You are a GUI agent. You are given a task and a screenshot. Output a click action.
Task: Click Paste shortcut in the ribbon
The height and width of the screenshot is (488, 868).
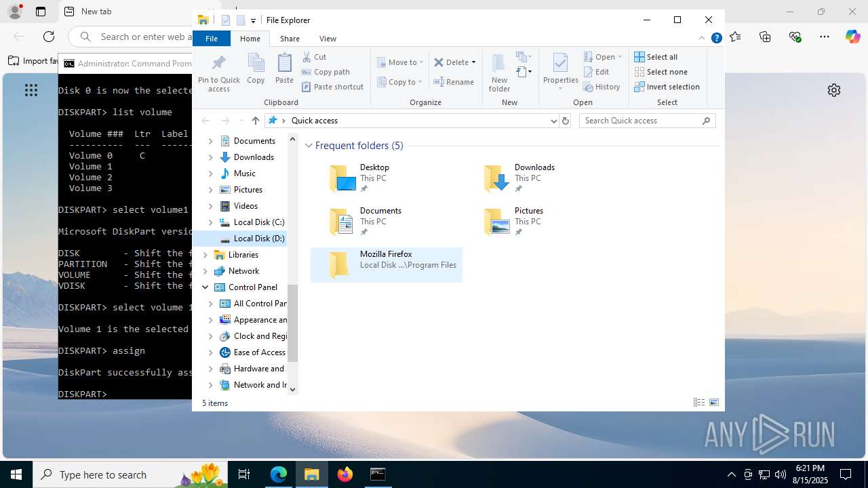[x=333, y=87]
